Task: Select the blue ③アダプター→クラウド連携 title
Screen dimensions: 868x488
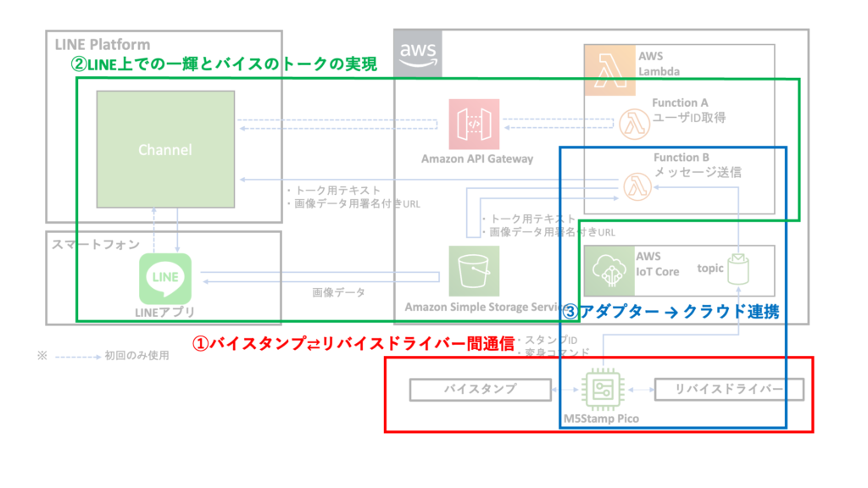Action: coord(671,312)
